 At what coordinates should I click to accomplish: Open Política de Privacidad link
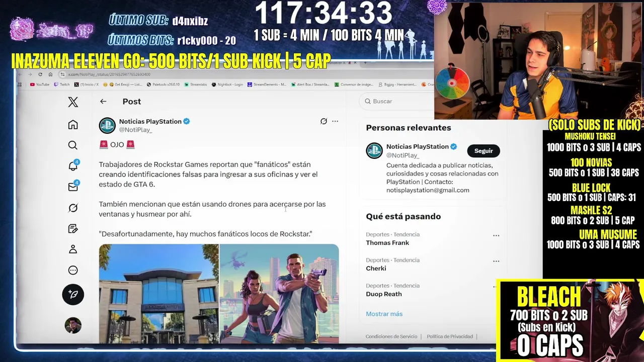[x=450, y=336]
